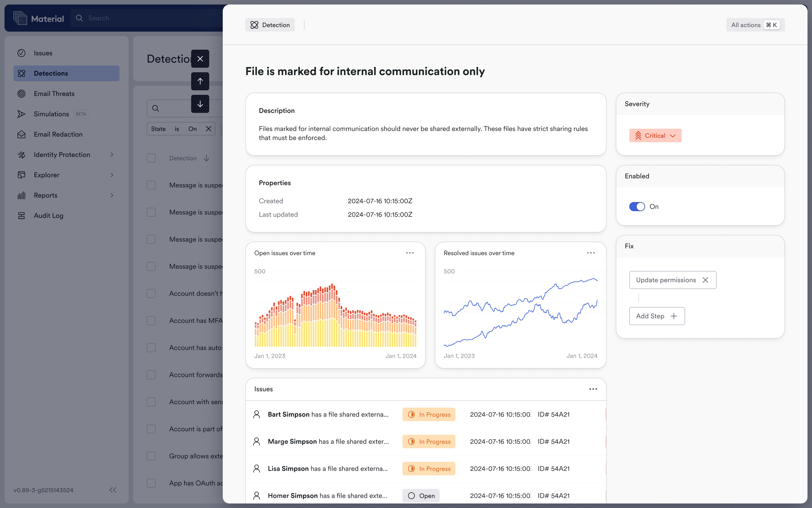812x508 pixels.
Task: Open the Critical severity dropdown
Action: click(x=655, y=135)
